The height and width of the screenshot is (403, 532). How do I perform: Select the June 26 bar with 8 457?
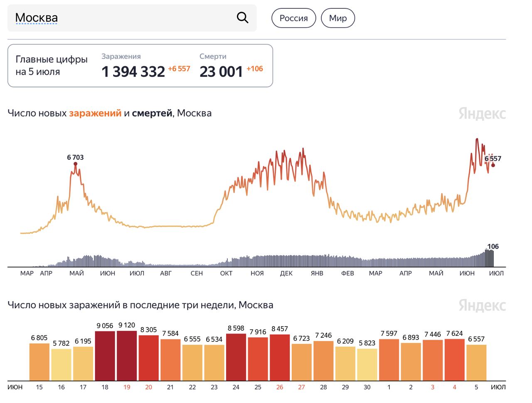point(280,357)
